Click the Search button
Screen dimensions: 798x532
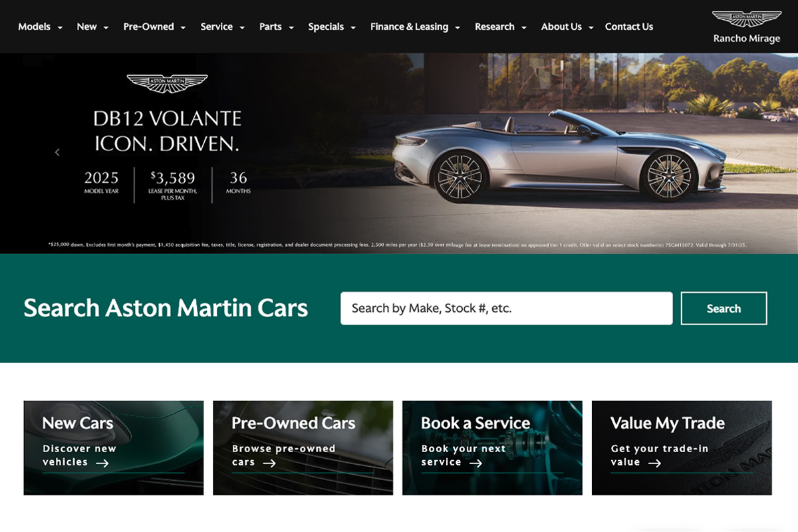click(724, 309)
